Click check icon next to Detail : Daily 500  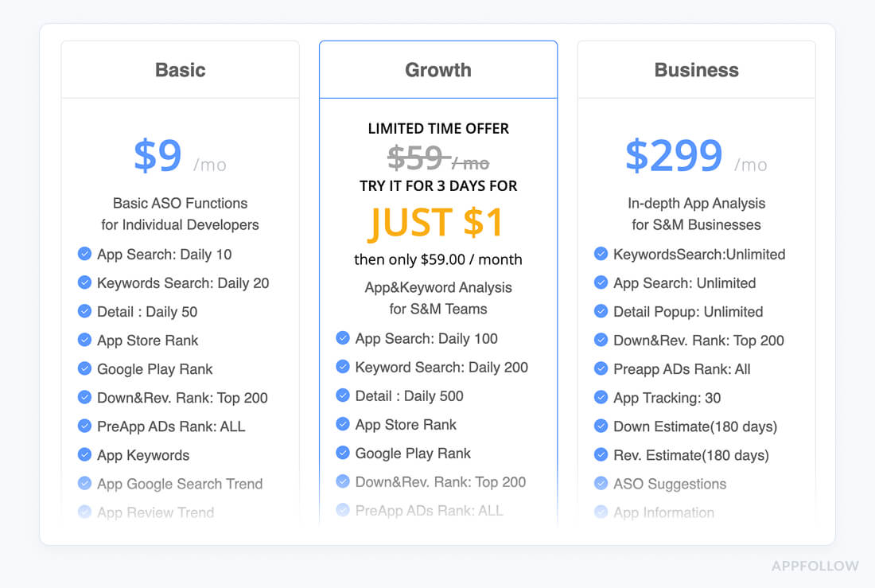pyautogui.click(x=343, y=395)
